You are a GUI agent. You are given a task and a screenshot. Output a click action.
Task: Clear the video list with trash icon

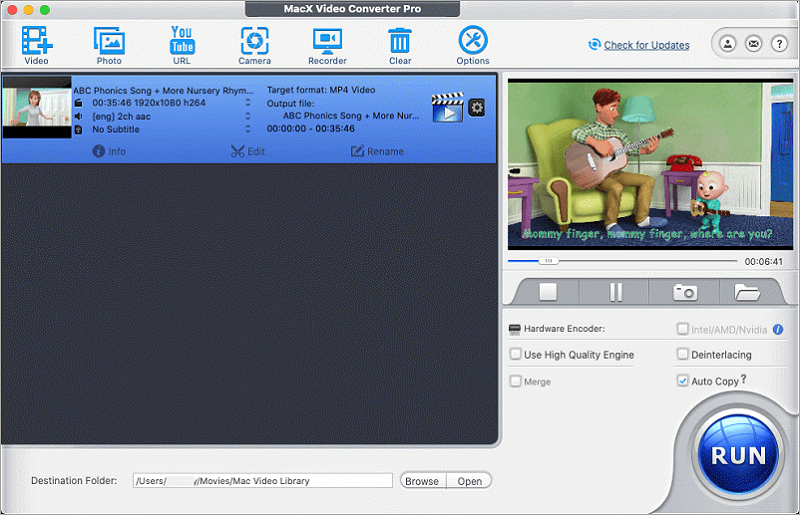(x=400, y=45)
